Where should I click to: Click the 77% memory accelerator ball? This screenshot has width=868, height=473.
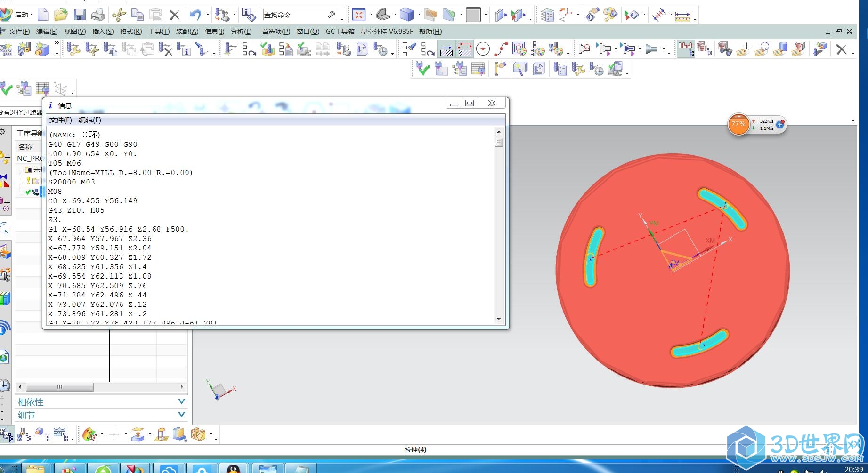(x=738, y=124)
